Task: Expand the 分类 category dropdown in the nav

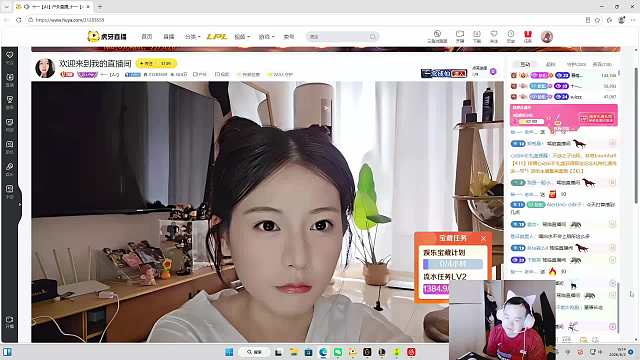Action: (192, 37)
